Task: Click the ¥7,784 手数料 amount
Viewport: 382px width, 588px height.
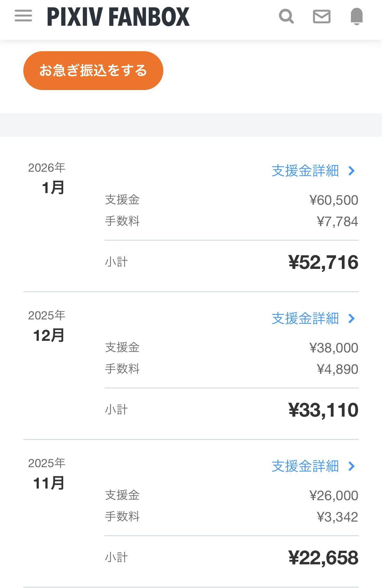Action: (x=337, y=222)
